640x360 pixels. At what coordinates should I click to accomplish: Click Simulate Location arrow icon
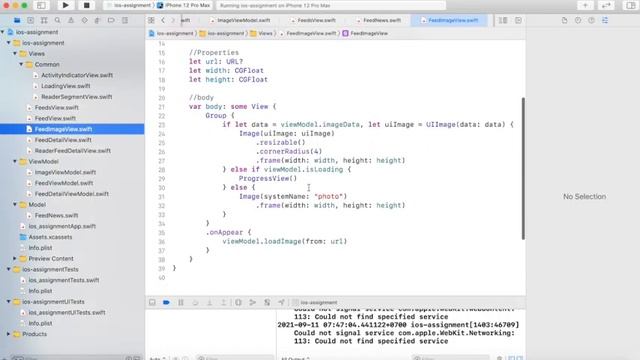click(281, 302)
